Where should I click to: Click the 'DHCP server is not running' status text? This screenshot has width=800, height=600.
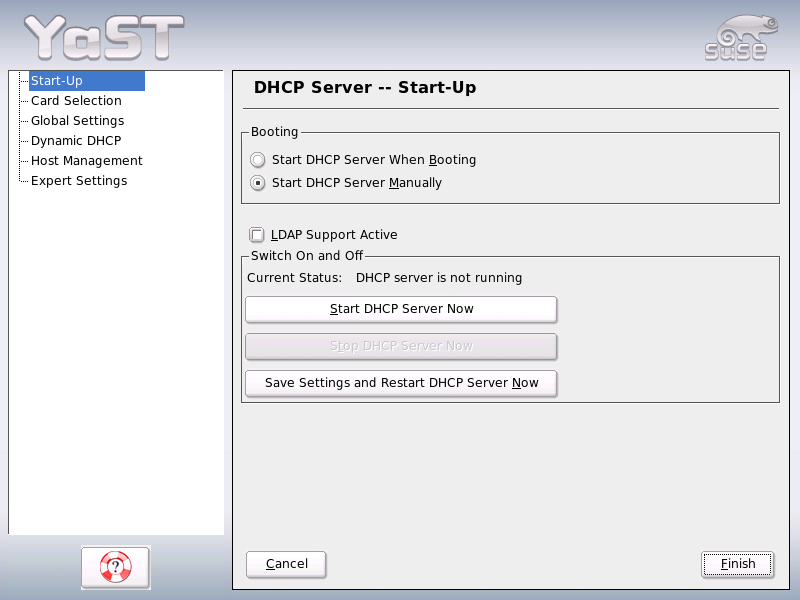pos(439,278)
